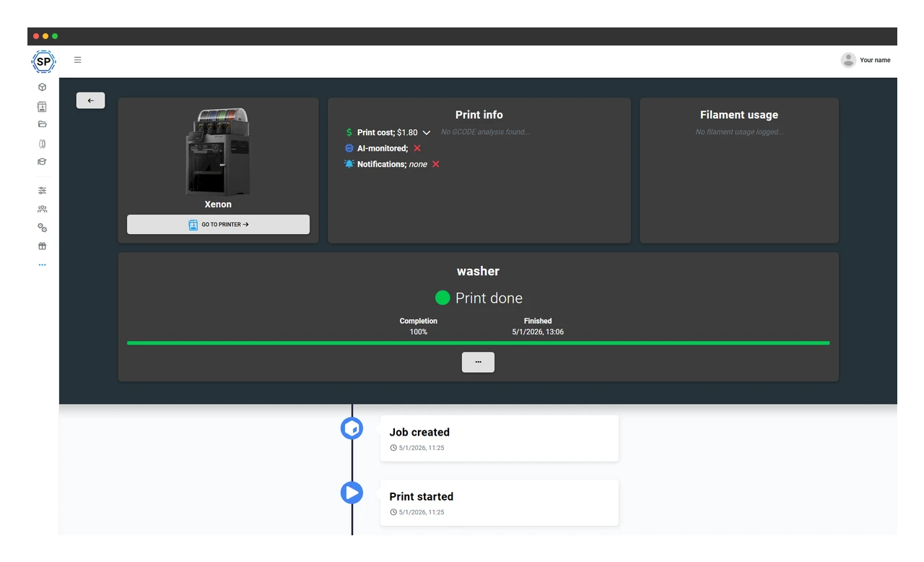Toggle the AI-monitored red X
924x562 pixels.
click(x=417, y=148)
